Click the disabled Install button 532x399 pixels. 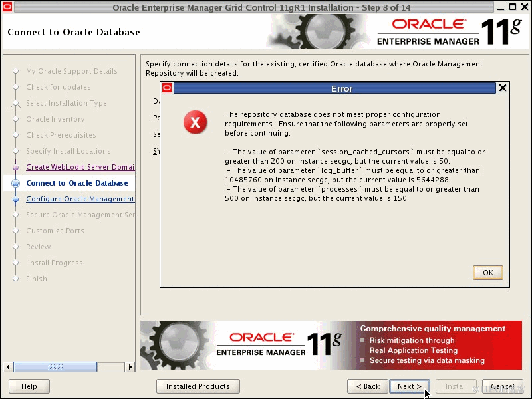pos(456,386)
